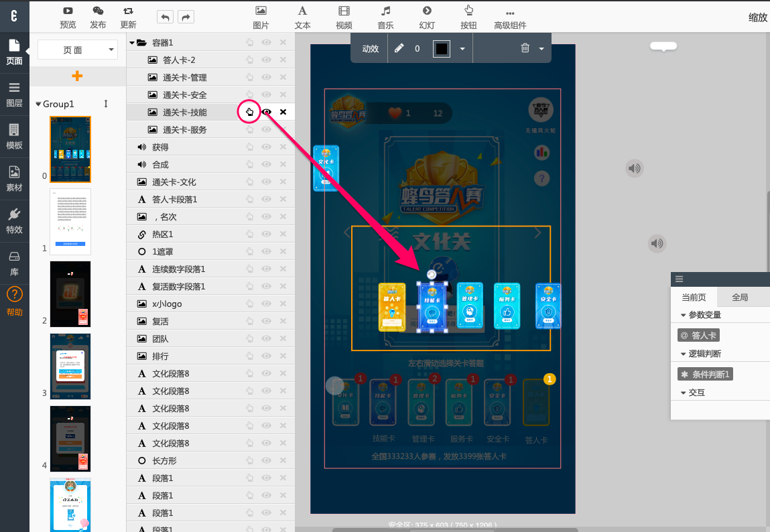Click the redo arrow button

pos(186,17)
